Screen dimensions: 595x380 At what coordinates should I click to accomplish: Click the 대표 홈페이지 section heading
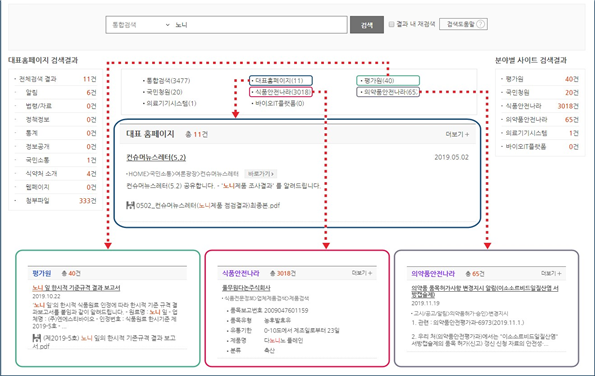tap(150, 134)
